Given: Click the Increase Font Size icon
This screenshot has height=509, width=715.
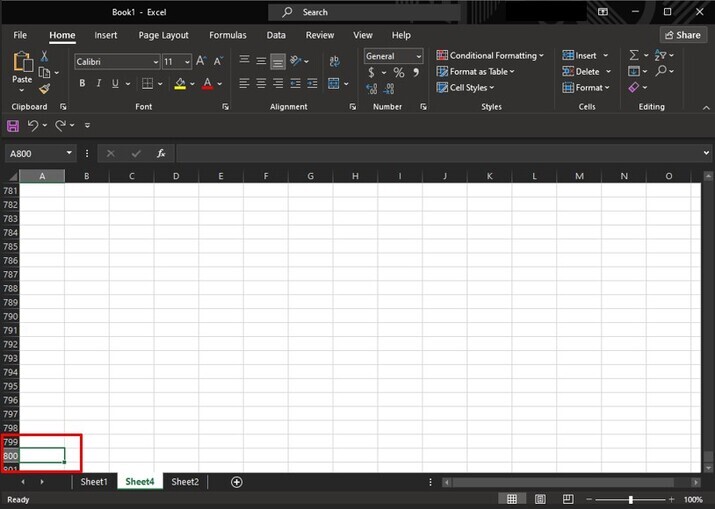Looking at the screenshot, I should pyautogui.click(x=201, y=61).
